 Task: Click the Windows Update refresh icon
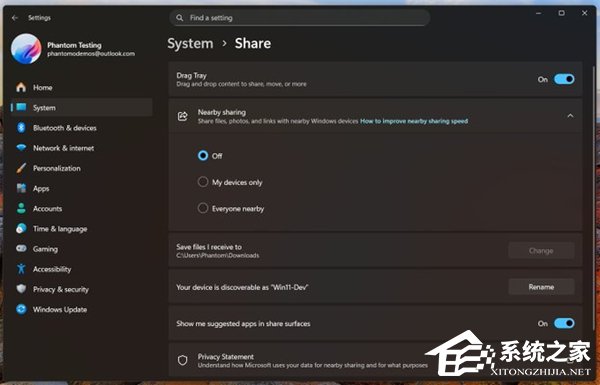21,309
